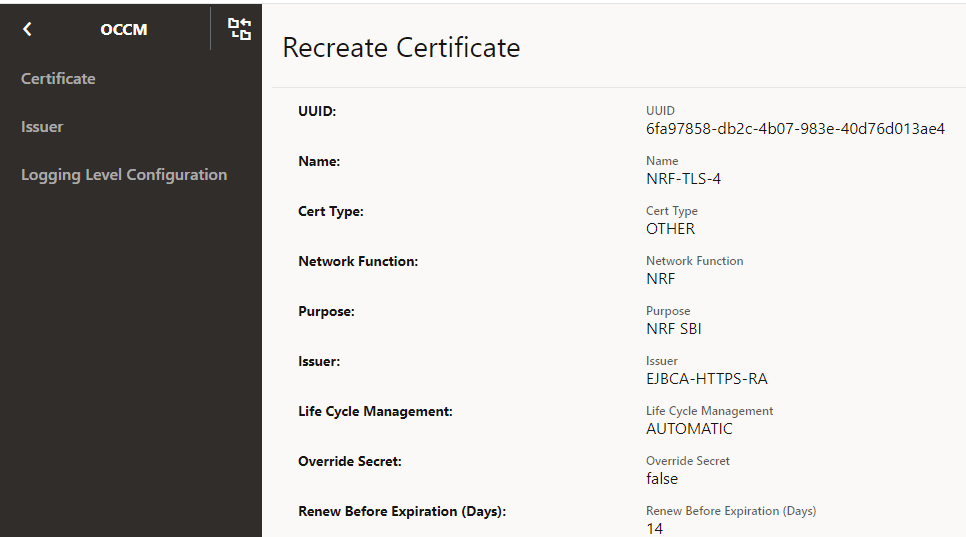This screenshot has height=537, width=966.
Task: Click the NRF network function value
Action: [x=660, y=279]
